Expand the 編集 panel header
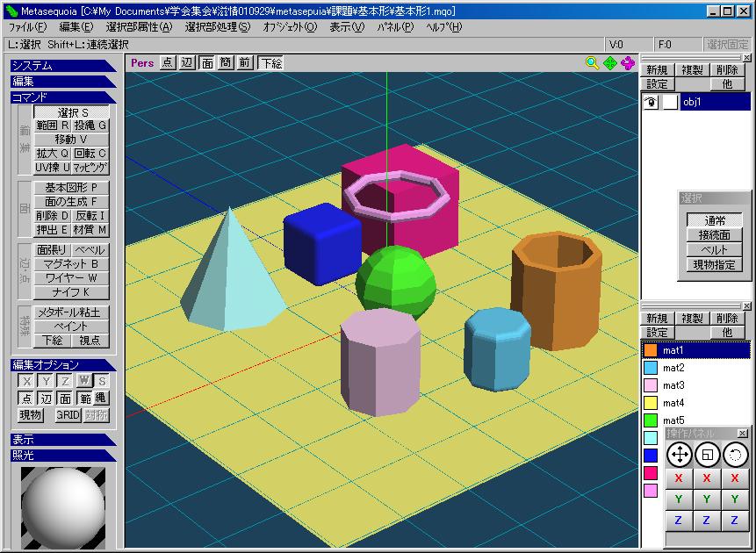The width and height of the screenshot is (756, 553). pyautogui.click(x=63, y=82)
